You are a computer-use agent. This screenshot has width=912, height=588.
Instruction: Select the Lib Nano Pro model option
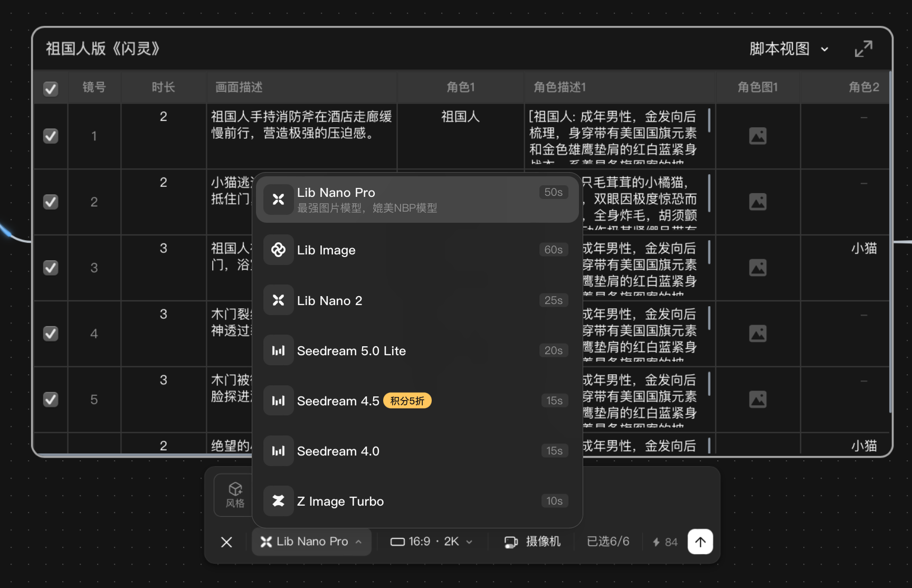[x=417, y=200]
